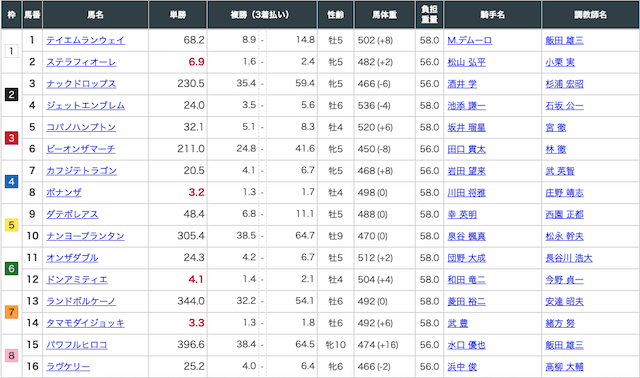This screenshot has height=378, width=640.
Task: Open jockey 川田 将雅 link
Action: click(467, 193)
